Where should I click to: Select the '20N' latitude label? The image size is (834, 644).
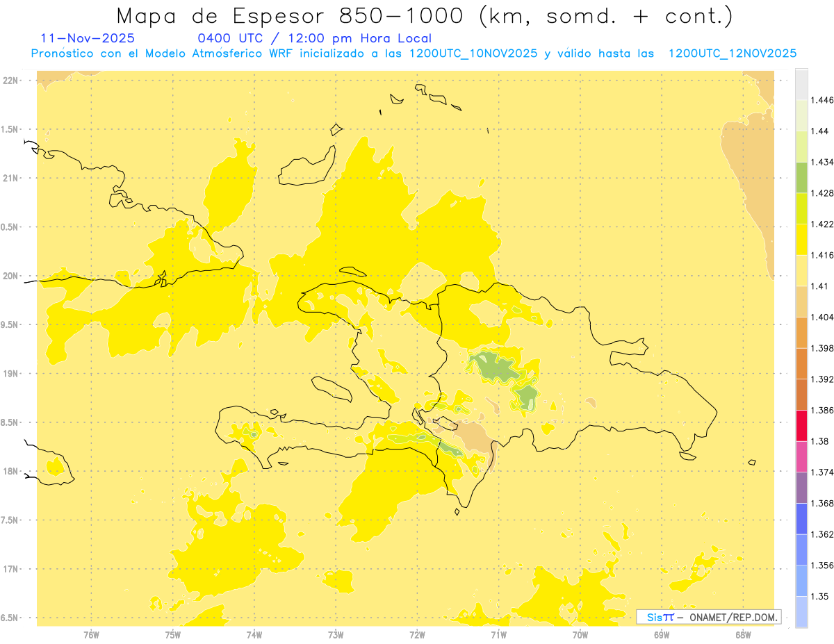12,276
